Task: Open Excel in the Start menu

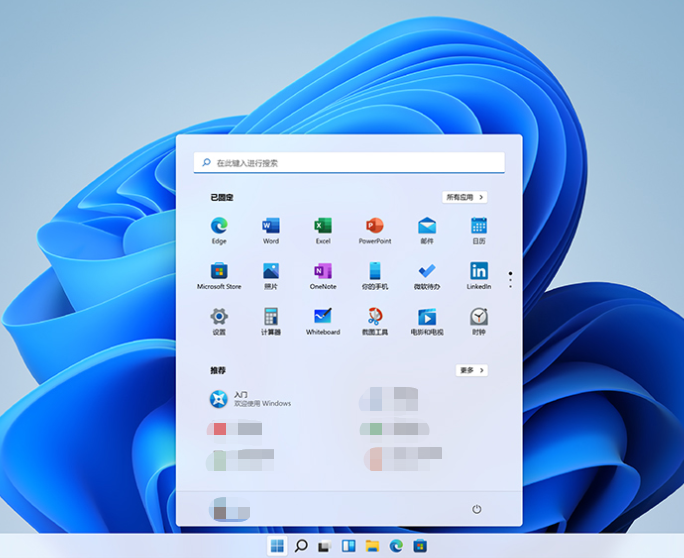Action: [323, 230]
